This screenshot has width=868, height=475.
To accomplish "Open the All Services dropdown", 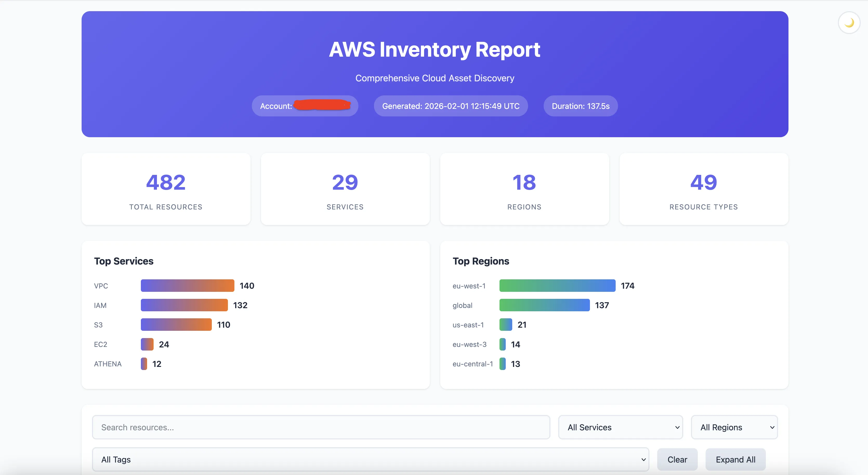I will 620,427.
